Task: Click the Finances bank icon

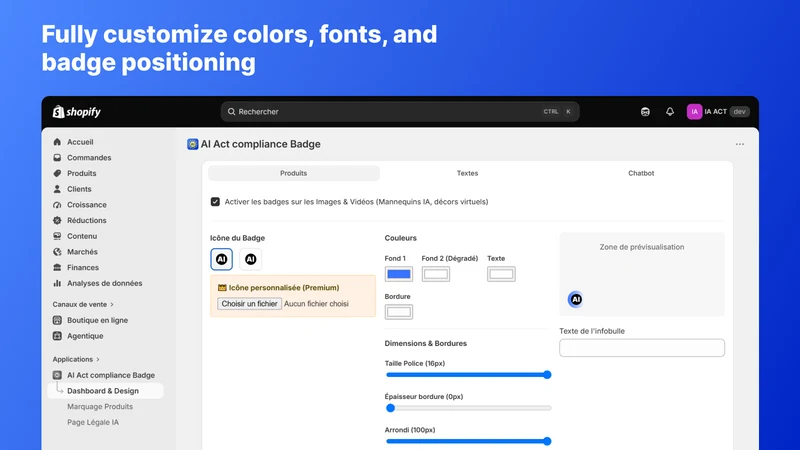Action: tap(57, 267)
